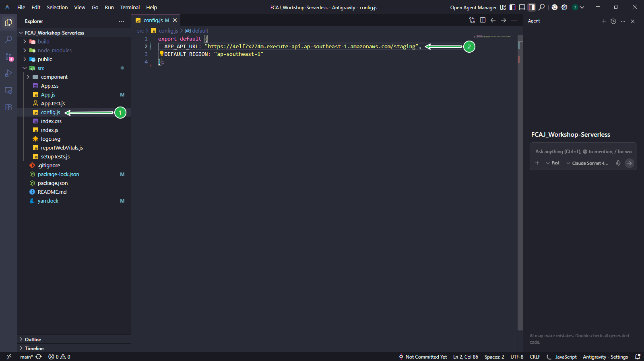The image size is (644, 361).
Task: Open the View menu
Action: tap(80, 7)
